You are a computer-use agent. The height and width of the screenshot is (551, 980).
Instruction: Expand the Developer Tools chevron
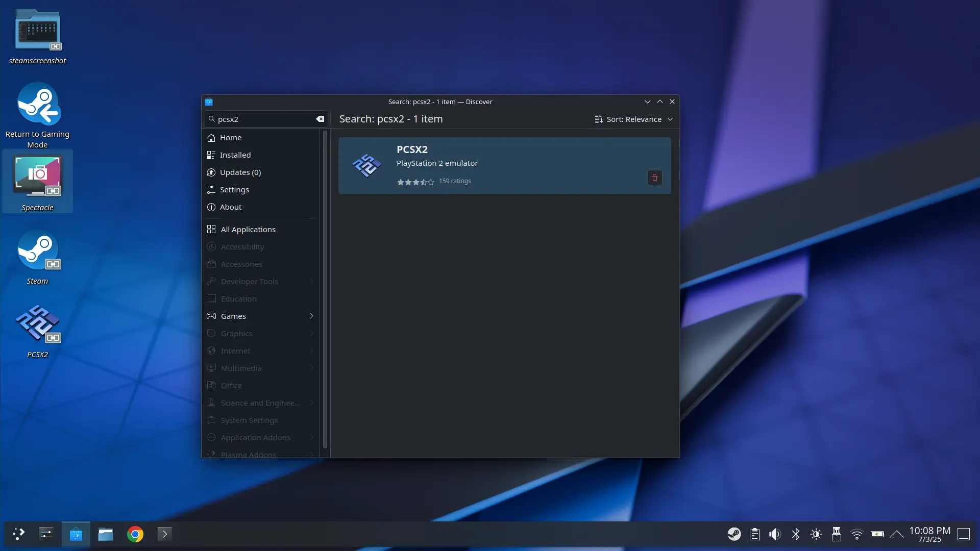(311, 282)
